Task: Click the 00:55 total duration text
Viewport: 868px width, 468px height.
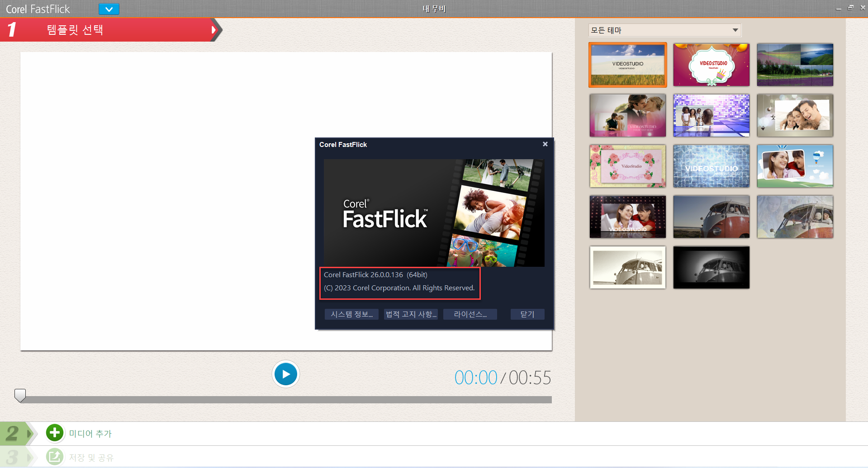Action: [x=530, y=378]
